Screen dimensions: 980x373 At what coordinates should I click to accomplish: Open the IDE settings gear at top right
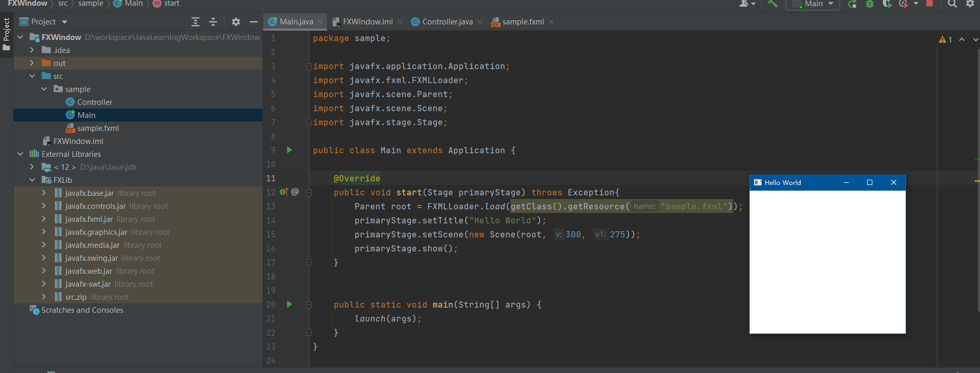pyautogui.click(x=970, y=4)
